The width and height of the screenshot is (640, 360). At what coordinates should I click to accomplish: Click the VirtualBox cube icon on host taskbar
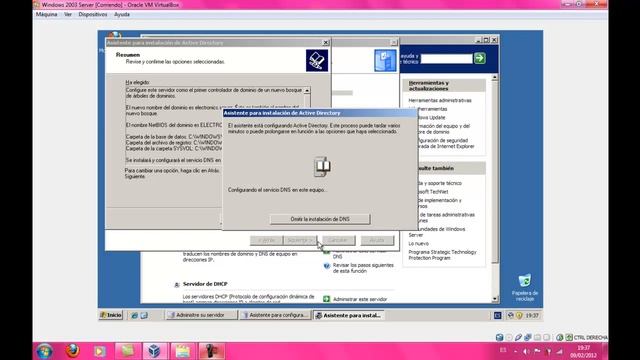[154, 351]
